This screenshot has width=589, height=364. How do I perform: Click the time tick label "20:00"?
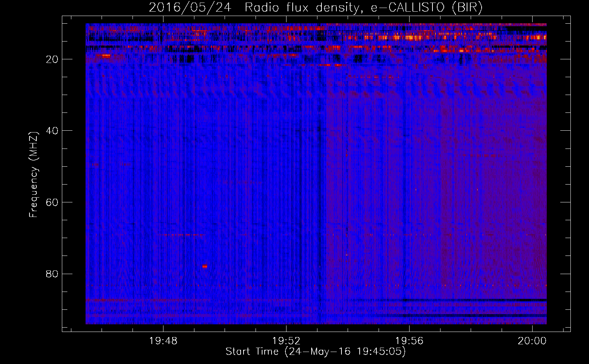tap(533, 341)
